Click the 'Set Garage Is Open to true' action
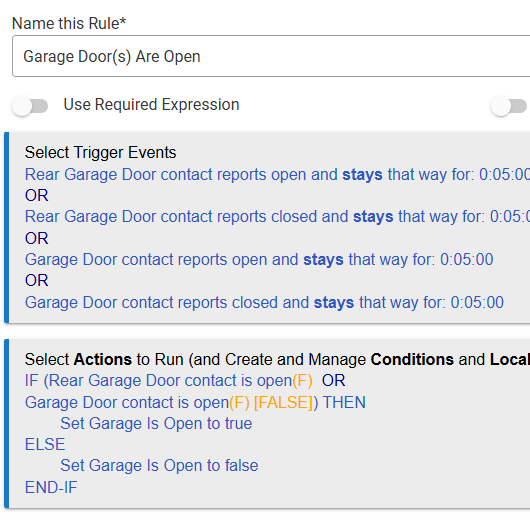This screenshot has width=530, height=524. pyautogui.click(x=156, y=424)
